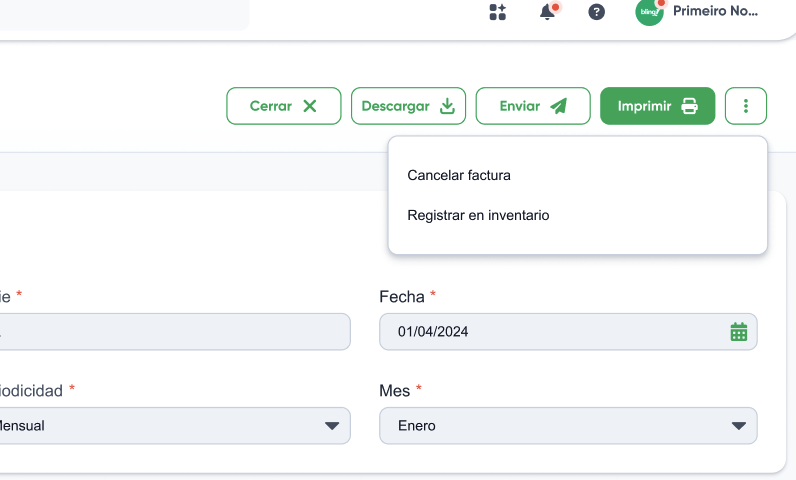Click the Enviar button

click(533, 106)
